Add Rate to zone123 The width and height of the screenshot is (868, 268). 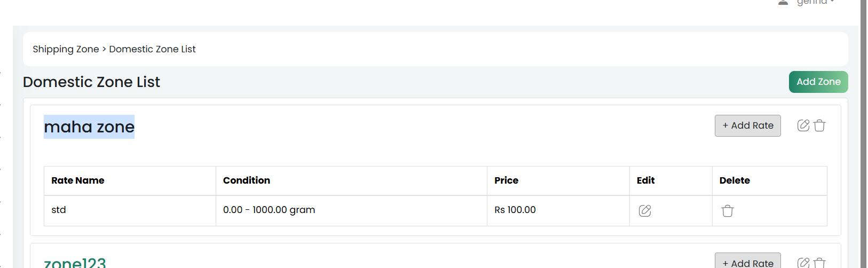click(748, 261)
